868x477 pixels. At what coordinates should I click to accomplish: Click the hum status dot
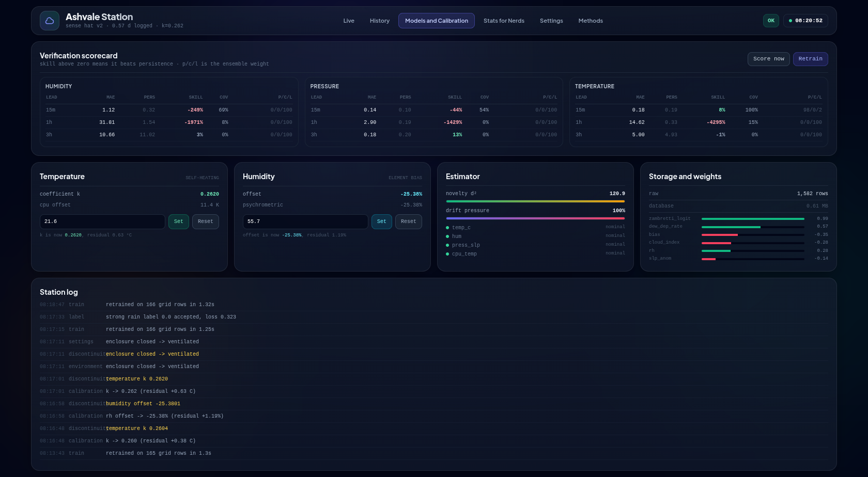[447, 236]
